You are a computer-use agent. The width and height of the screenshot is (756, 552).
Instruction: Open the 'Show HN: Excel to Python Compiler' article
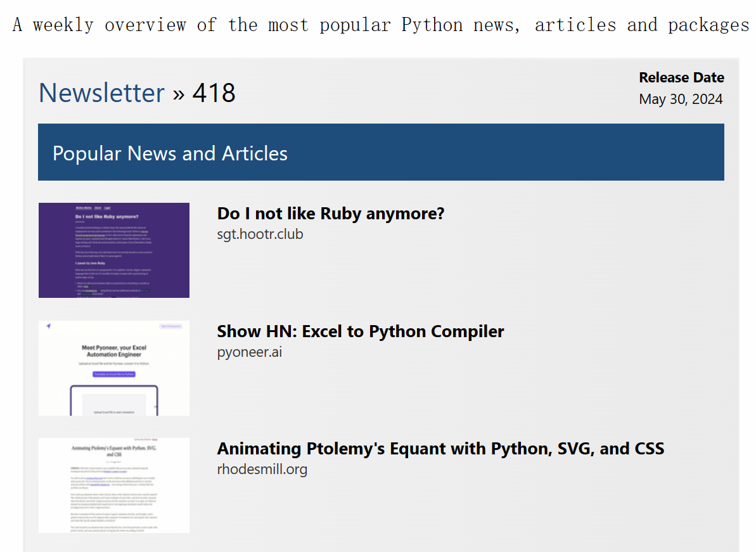point(360,331)
